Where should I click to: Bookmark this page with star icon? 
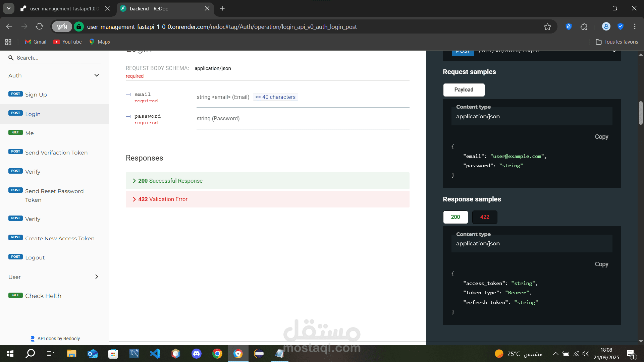[547, 27]
